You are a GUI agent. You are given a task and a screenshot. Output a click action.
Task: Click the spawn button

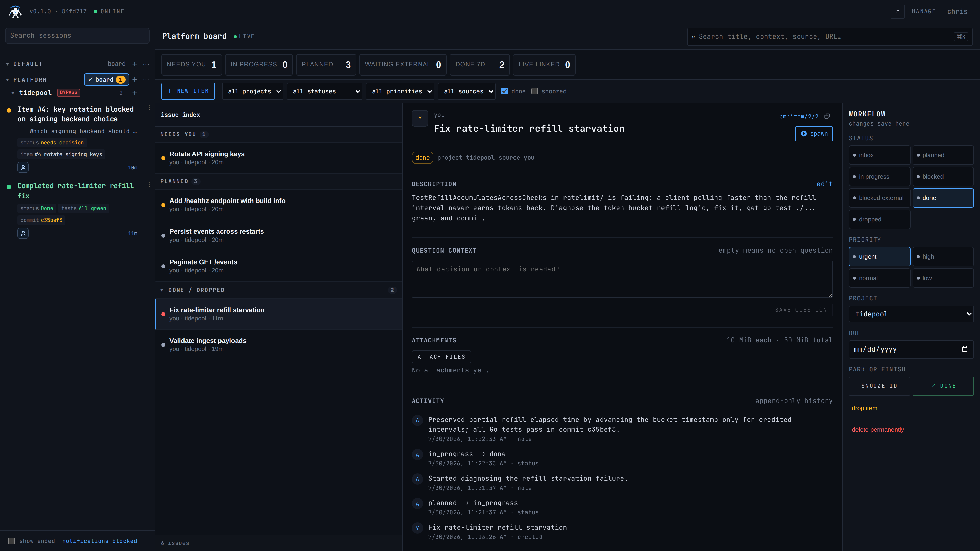(814, 133)
